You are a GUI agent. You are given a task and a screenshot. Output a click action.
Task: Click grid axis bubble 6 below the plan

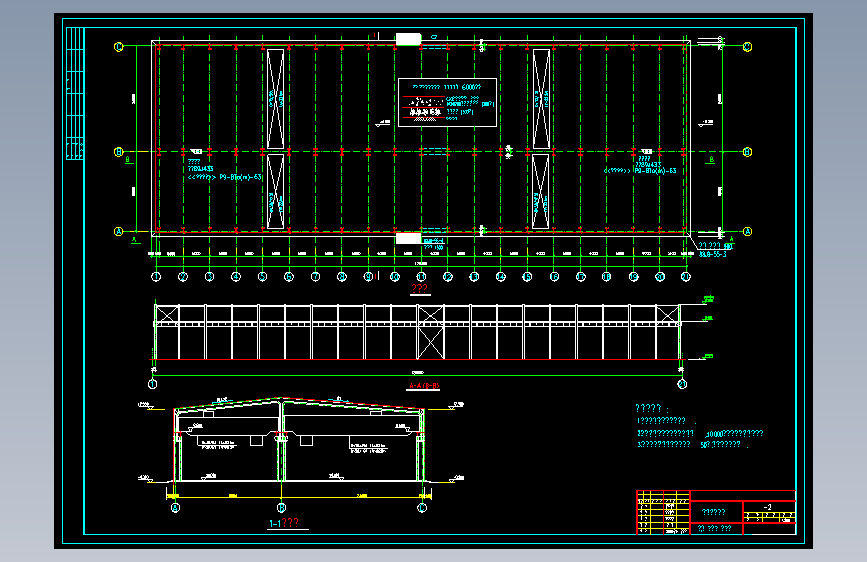pos(289,277)
